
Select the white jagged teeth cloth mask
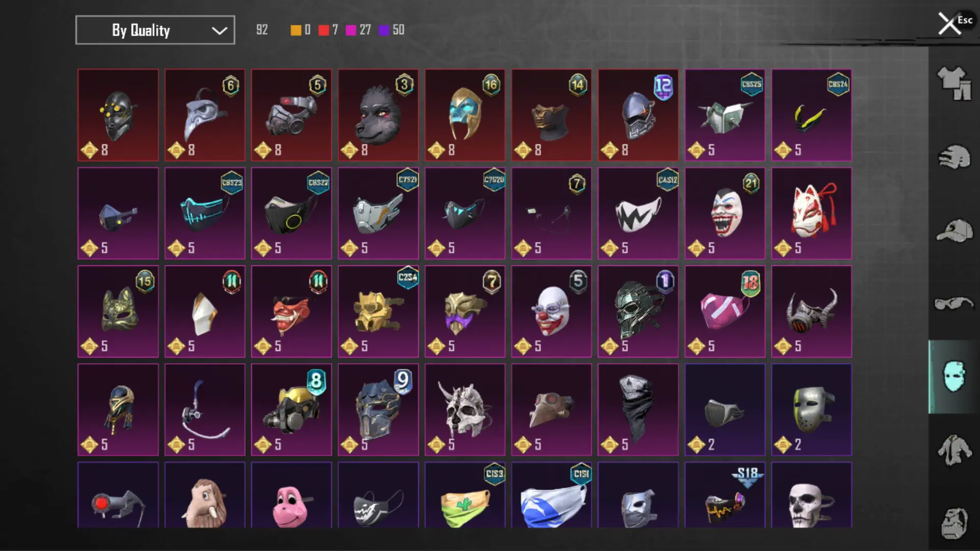(x=639, y=213)
